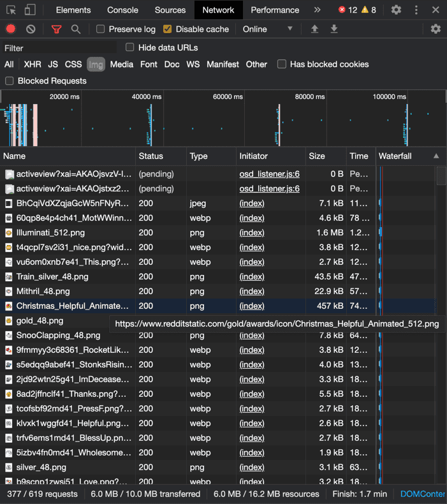Click the inspect element selector icon
This screenshot has width=447, height=504.
click(11, 10)
